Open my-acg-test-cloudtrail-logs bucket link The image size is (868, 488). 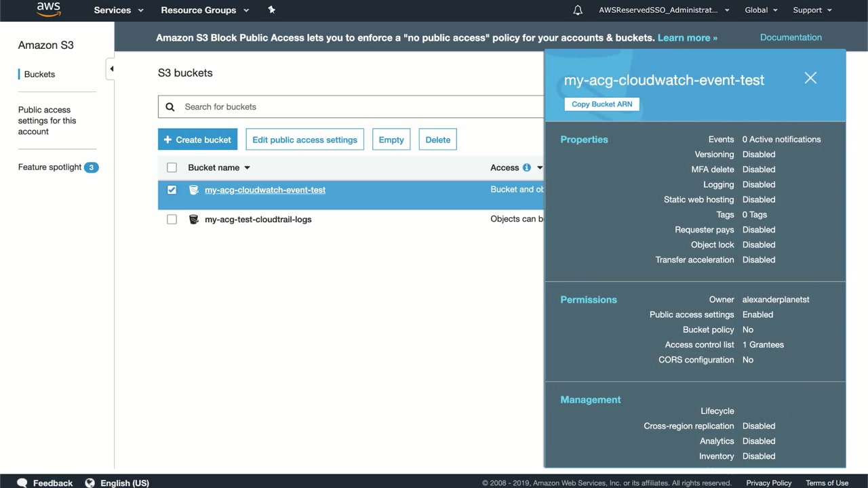click(x=258, y=220)
